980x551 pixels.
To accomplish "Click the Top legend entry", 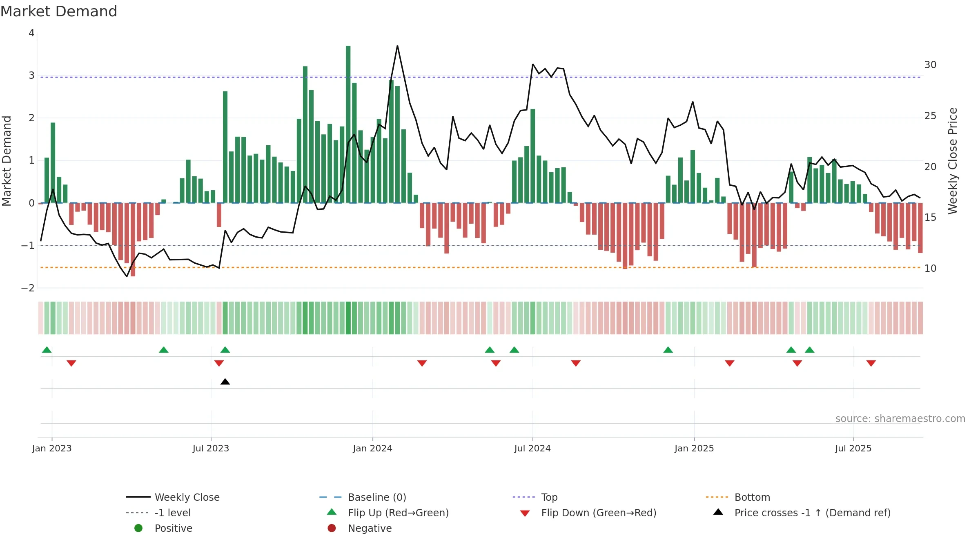I will pyautogui.click(x=535, y=497).
